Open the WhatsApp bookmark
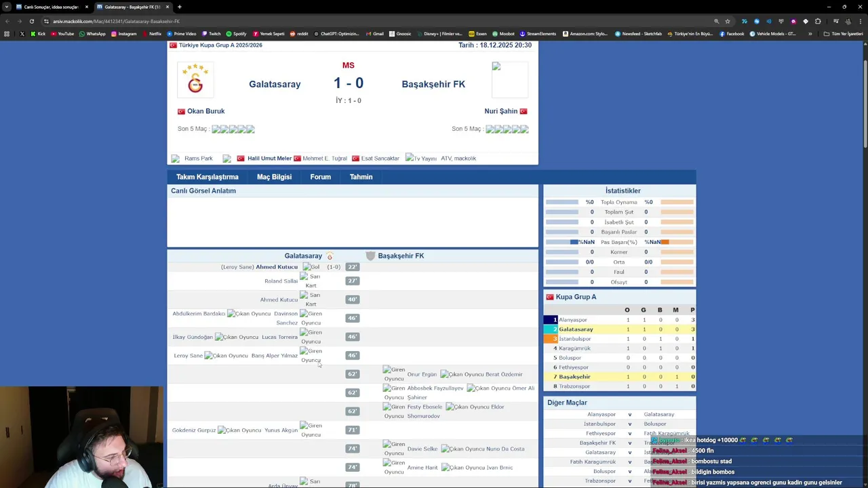 pyautogui.click(x=92, y=34)
